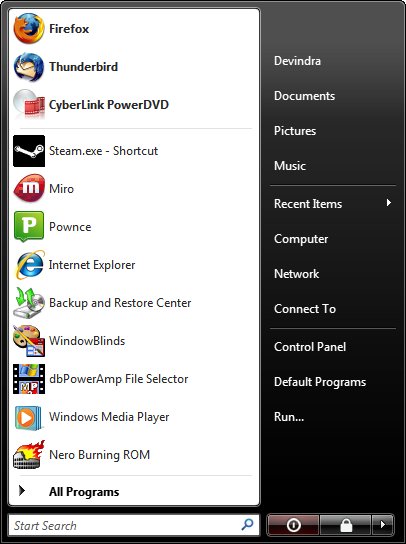Click the CyberLink PowerDVD disc icon

point(29,104)
